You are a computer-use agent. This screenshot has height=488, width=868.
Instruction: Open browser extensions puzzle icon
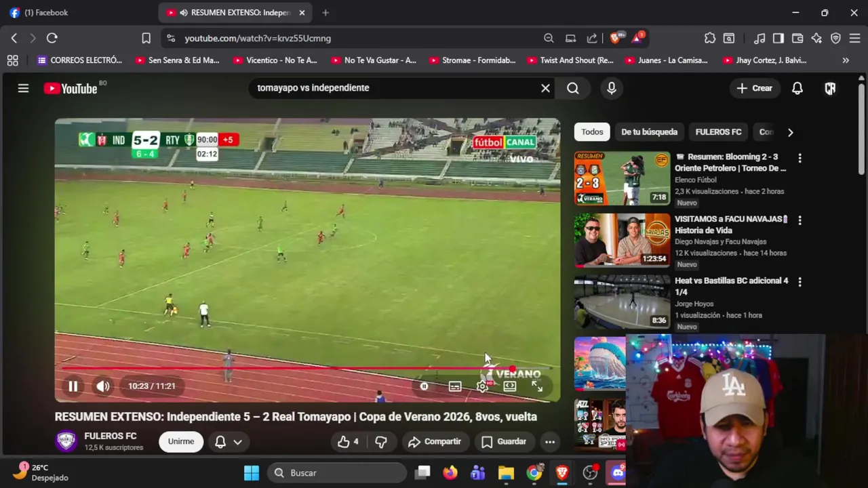tap(710, 39)
